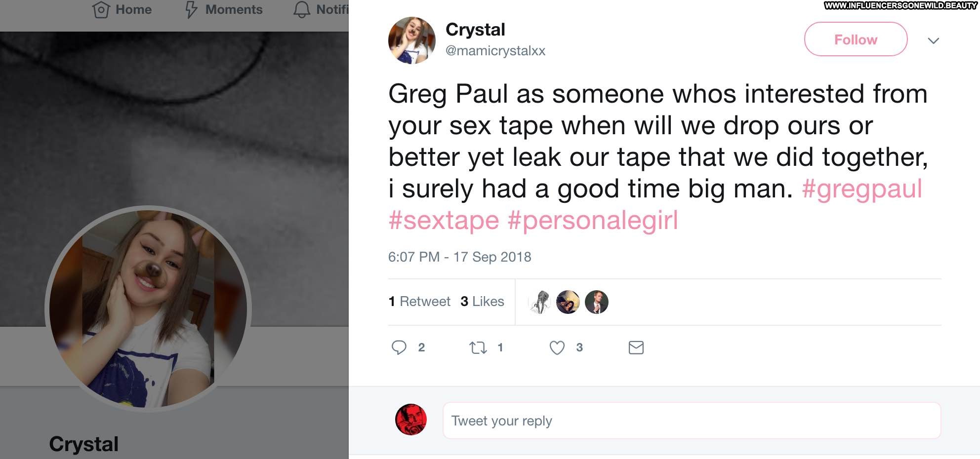Open the Moments tab
The width and height of the screenshot is (980, 459).
coord(234,10)
